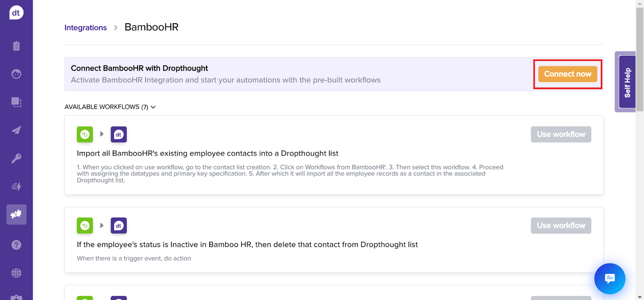Click the Dropthought dt logo in sidebar
This screenshot has height=300, width=644.
(16, 13)
